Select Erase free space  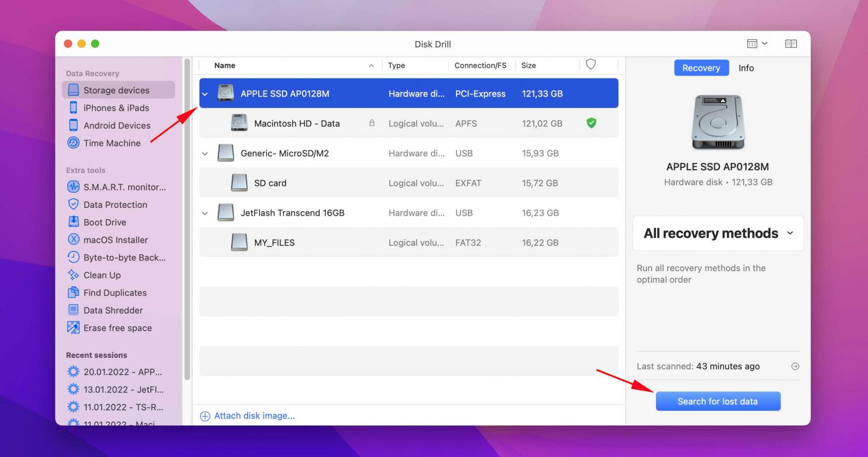(x=116, y=328)
